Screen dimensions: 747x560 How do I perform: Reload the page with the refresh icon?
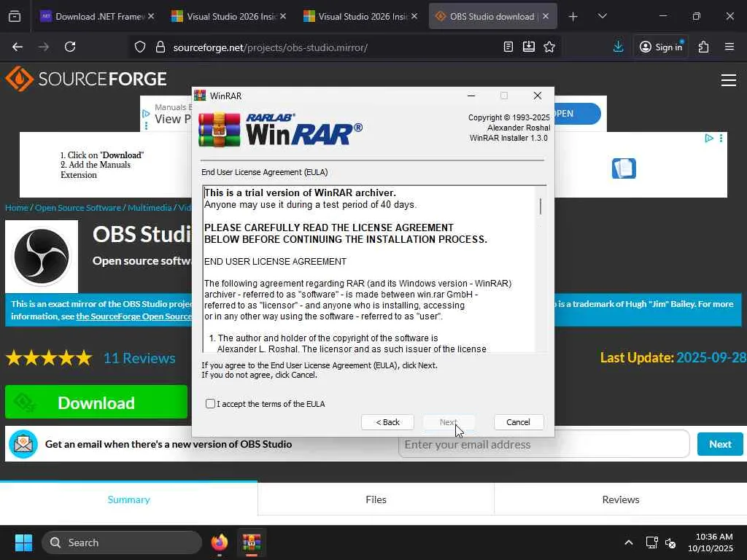pyautogui.click(x=70, y=47)
